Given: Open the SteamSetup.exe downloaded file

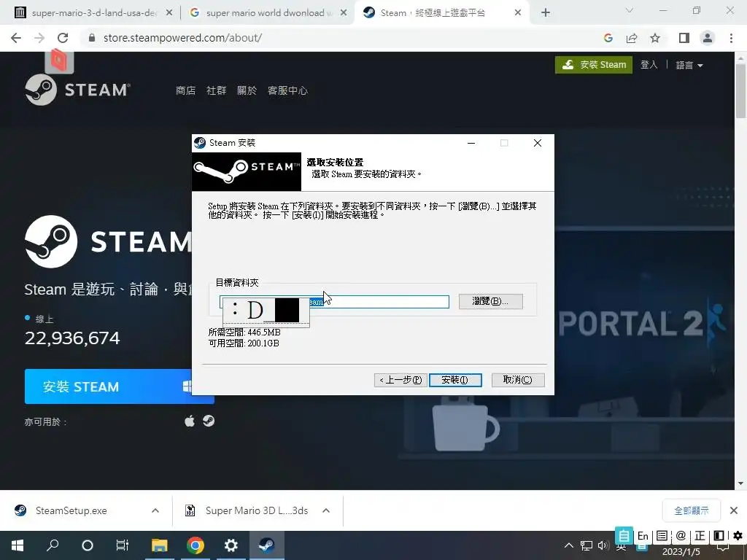Looking at the screenshot, I should click(x=71, y=510).
